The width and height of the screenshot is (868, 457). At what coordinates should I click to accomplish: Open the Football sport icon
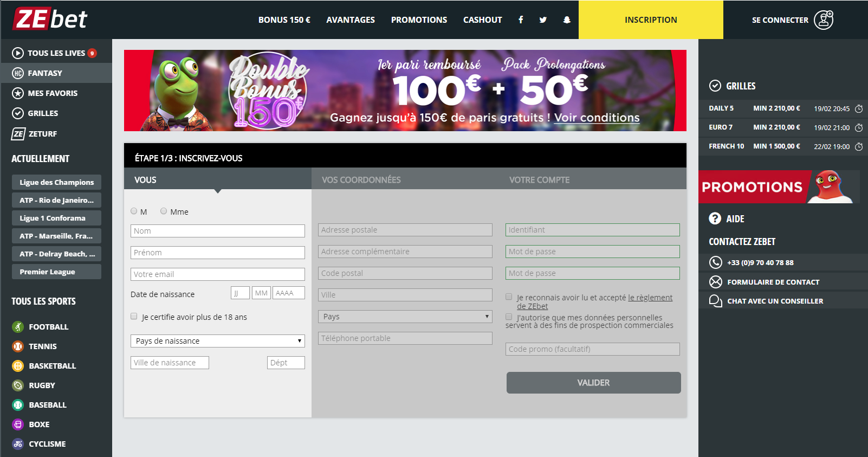pos(18,327)
